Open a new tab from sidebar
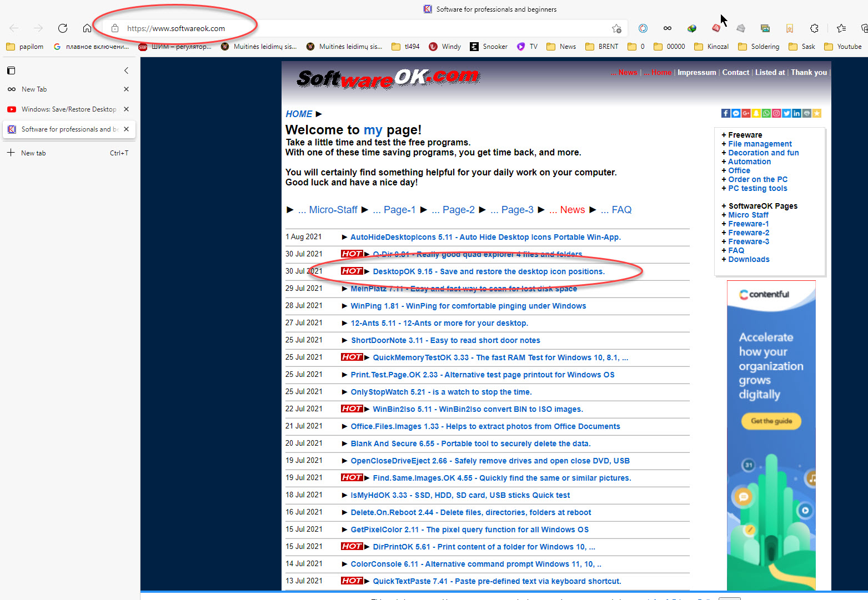Viewport: 868px width, 600px height. pyautogui.click(x=33, y=153)
